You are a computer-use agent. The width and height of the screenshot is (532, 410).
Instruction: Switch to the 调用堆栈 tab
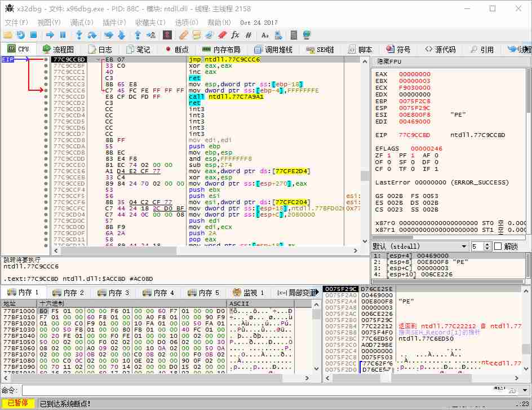(x=273, y=50)
